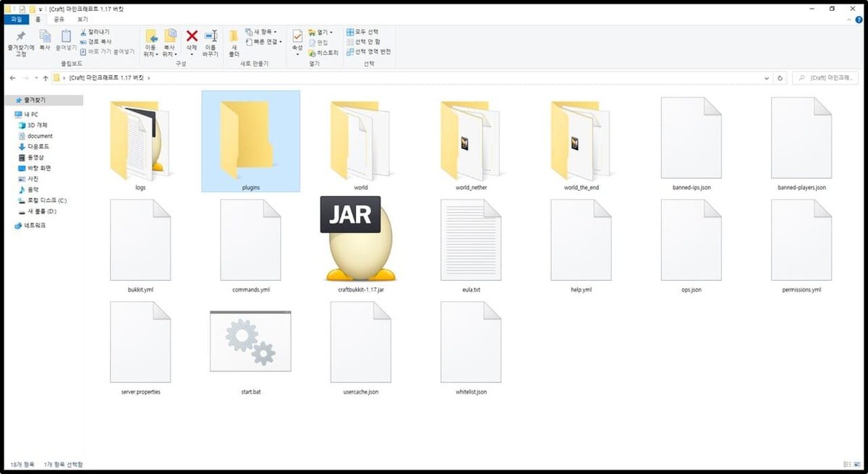Open Properties (속성) from the ribbon
868x474 pixels.
click(297, 41)
